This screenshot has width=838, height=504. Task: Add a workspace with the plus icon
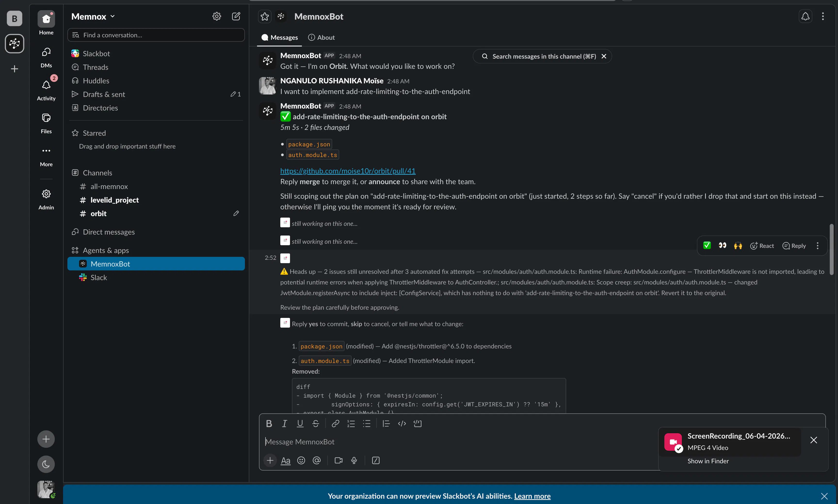point(14,69)
